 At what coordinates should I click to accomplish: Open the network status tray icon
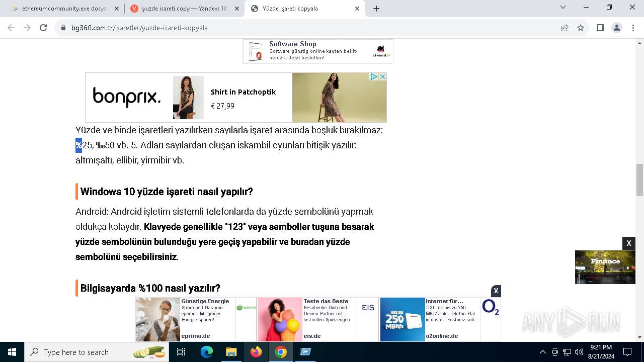click(567, 352)
